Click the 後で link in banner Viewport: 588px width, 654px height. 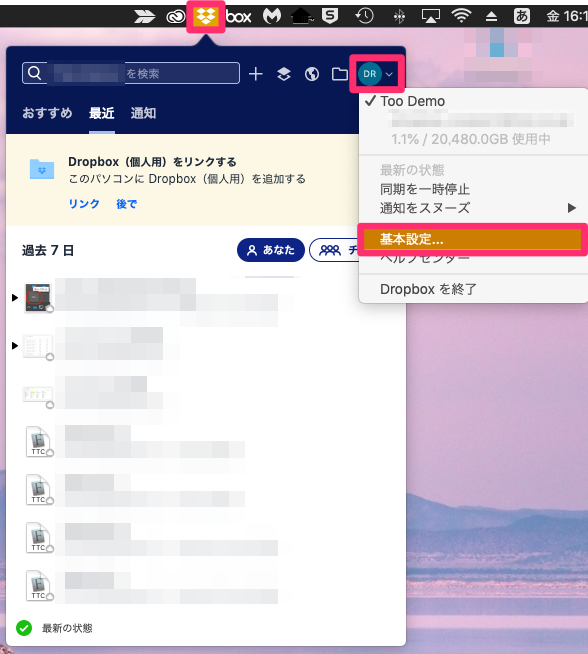(126, 204)
